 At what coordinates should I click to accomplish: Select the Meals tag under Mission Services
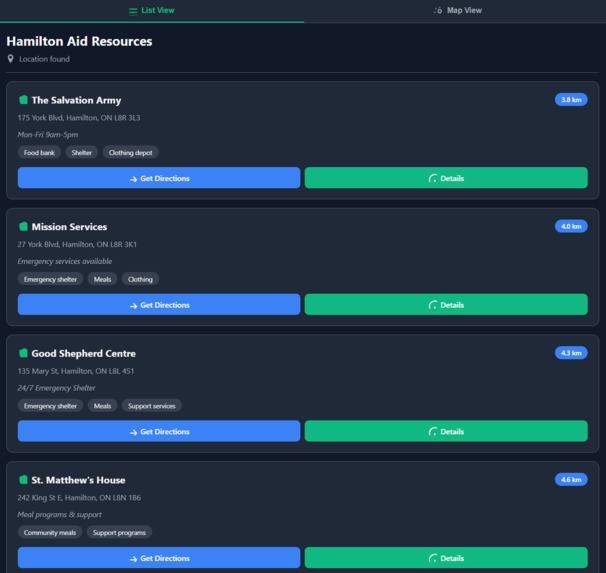tap(102, 279)
